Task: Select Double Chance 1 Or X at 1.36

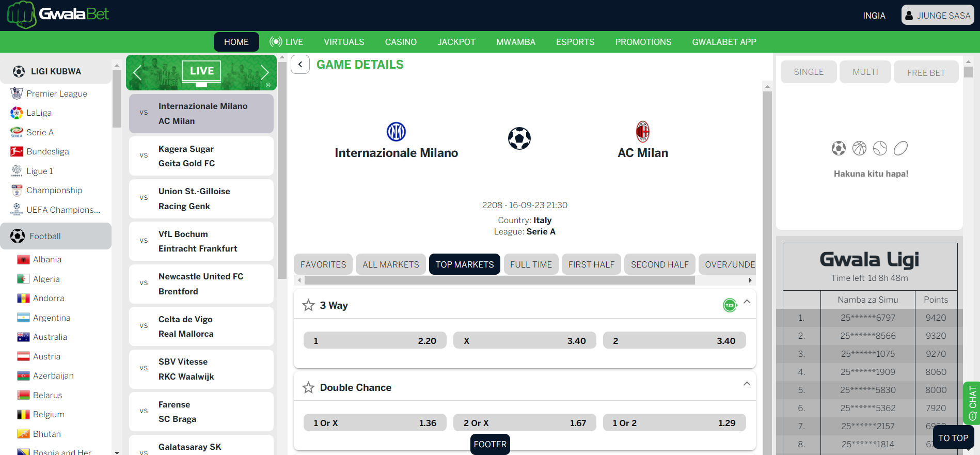Action: pyautogui.click(x=375, y=422)
